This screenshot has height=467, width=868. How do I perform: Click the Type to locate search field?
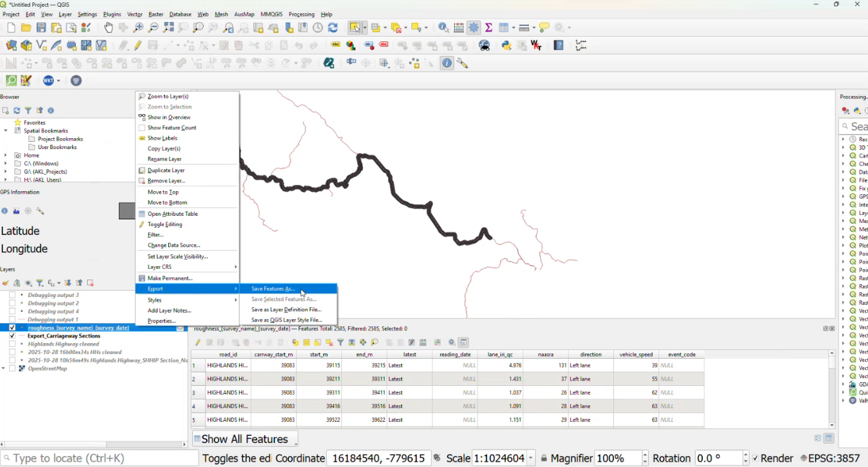pos(99,459)
